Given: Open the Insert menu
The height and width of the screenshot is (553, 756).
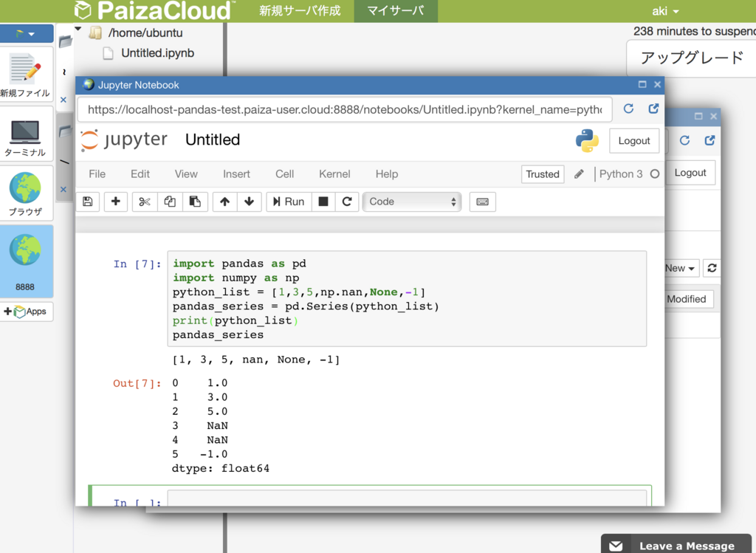Looking at the screenshot, I should tap(236, 174).
